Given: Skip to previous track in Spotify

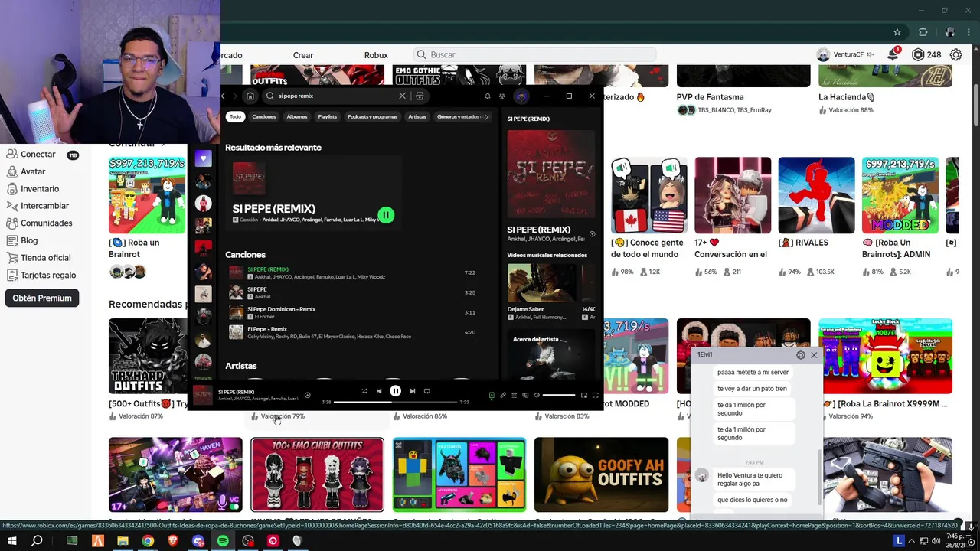Looking at the screenshot, I should pos(379,391).
